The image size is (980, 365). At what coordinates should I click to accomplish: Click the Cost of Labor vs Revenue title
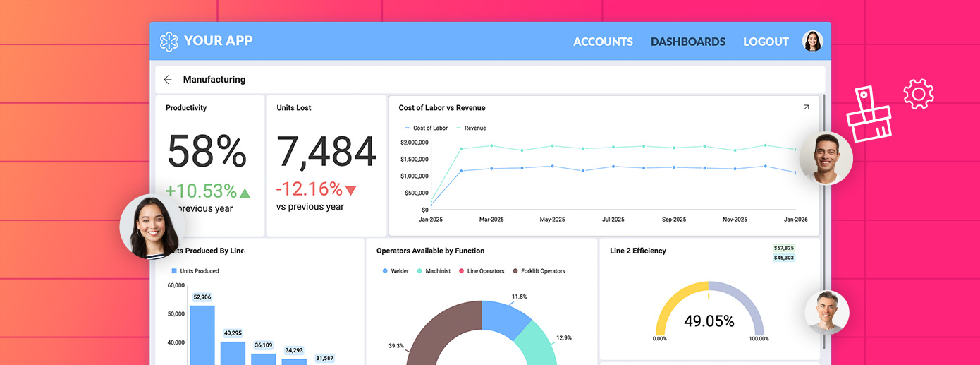pyautogui.click(x=442, y=108)
